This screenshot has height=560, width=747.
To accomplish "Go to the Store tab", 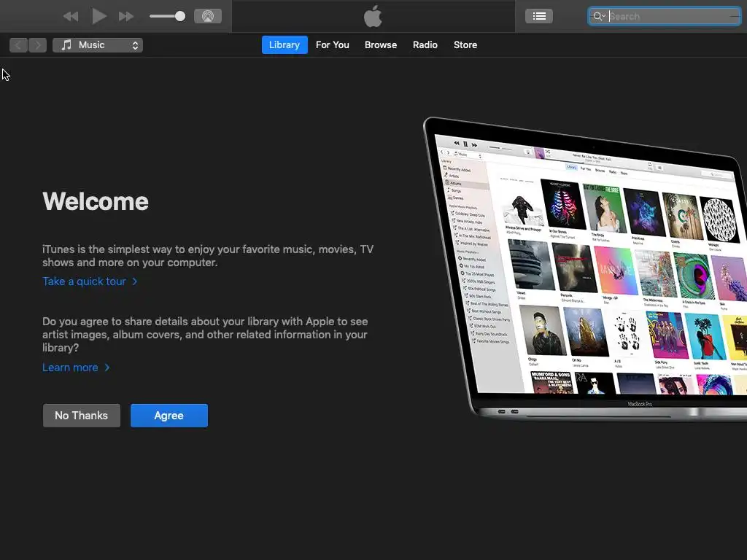I will point(465,44).
